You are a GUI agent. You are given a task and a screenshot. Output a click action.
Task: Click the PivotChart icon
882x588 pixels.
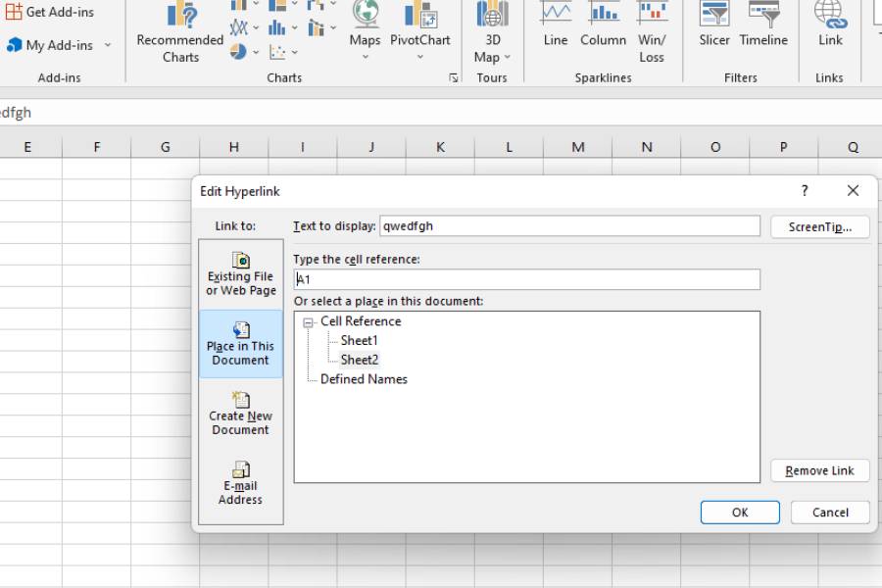pos(420,14)
